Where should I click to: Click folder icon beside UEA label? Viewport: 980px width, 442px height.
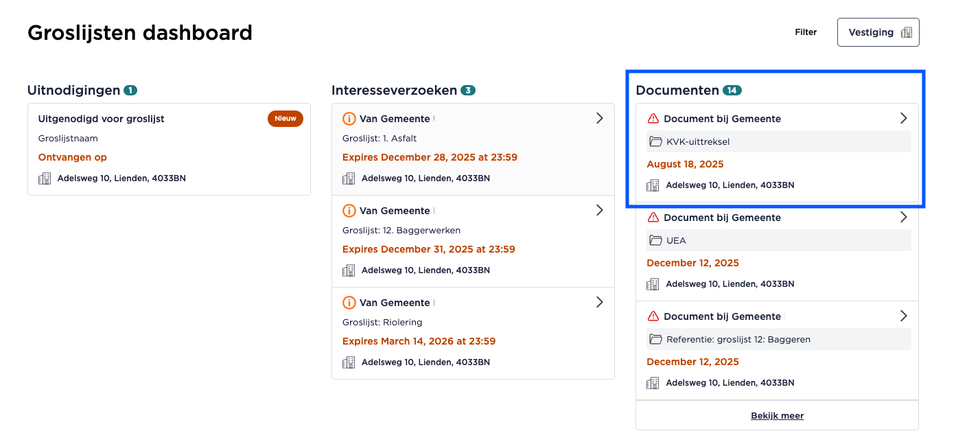pos(655,241)
